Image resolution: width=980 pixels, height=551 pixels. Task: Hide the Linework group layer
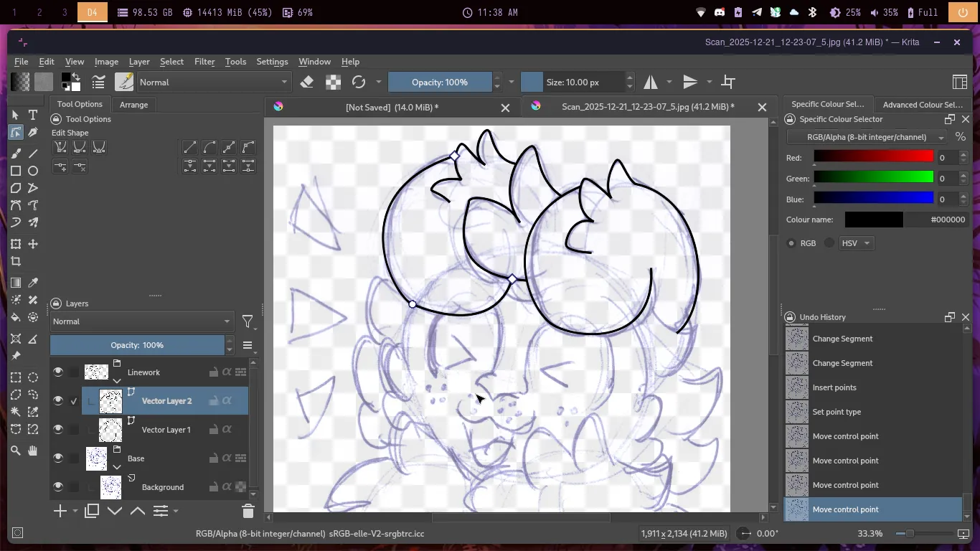[x=58, y=372]
